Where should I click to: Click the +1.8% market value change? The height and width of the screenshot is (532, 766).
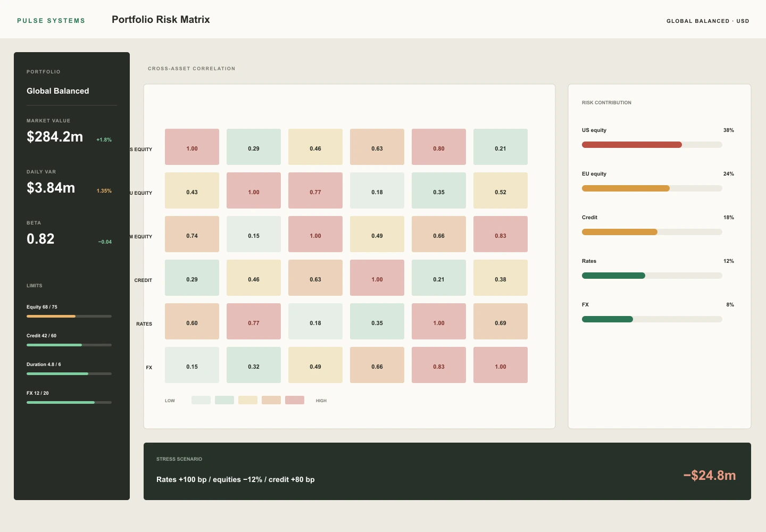click(104, 140)
